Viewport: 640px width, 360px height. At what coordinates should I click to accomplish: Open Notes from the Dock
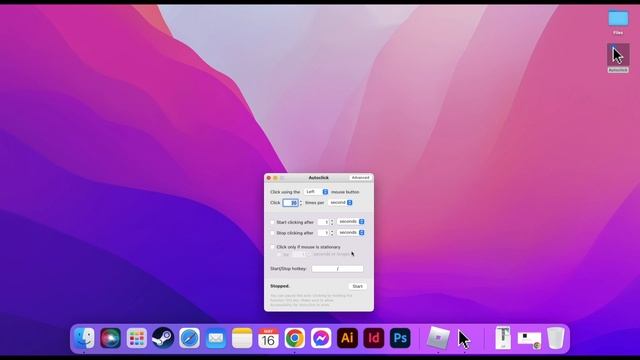point(242,338)
